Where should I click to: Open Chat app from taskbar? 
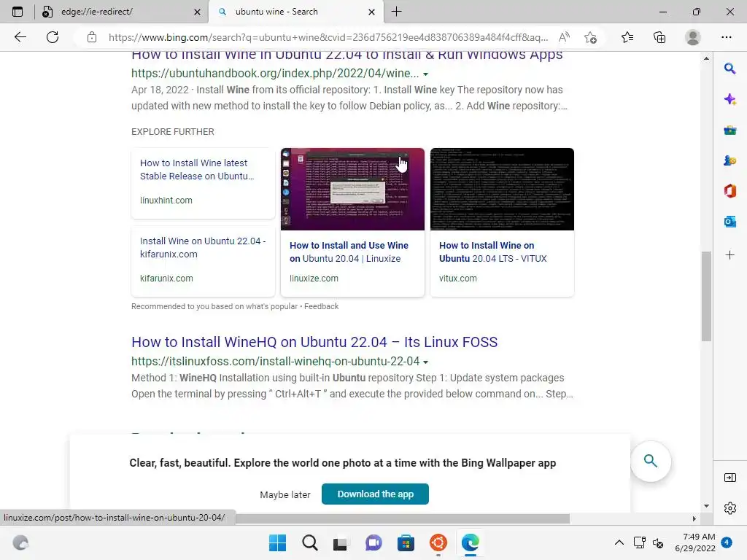373,542
